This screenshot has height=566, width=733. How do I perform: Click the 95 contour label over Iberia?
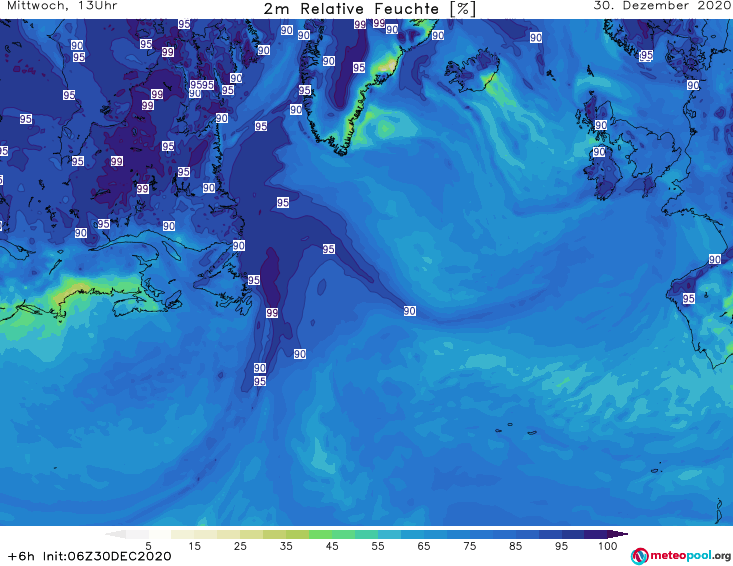(689, 298)
